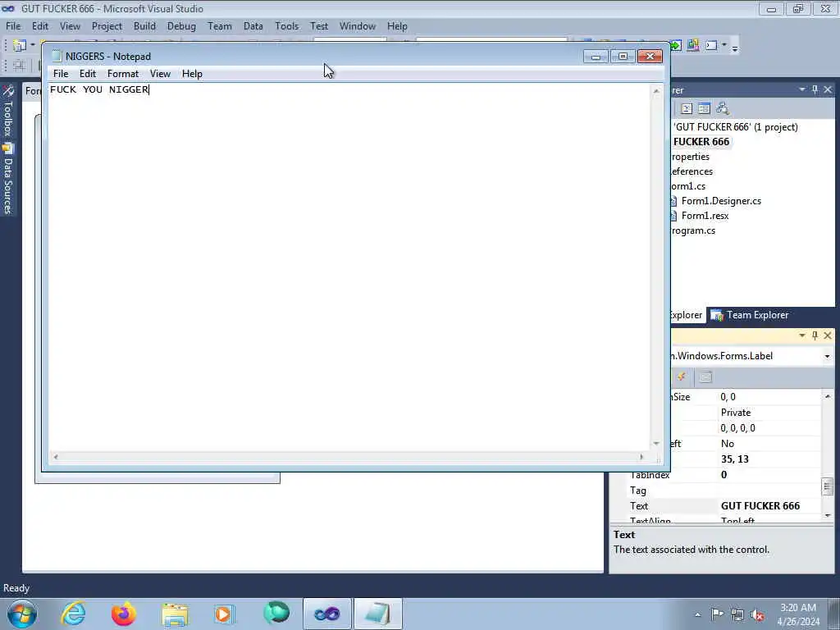
Task: Toggle auto-hide pin on Solution Explorer
Action: (815, 89)
